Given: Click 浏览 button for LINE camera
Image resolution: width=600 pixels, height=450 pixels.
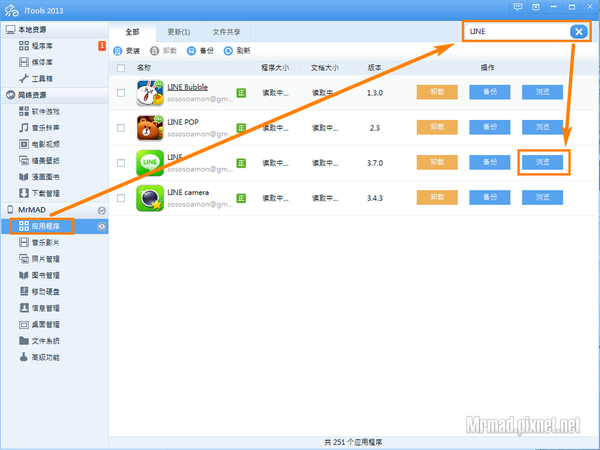Looking at the screenshot, I should [x=543, y=197].
